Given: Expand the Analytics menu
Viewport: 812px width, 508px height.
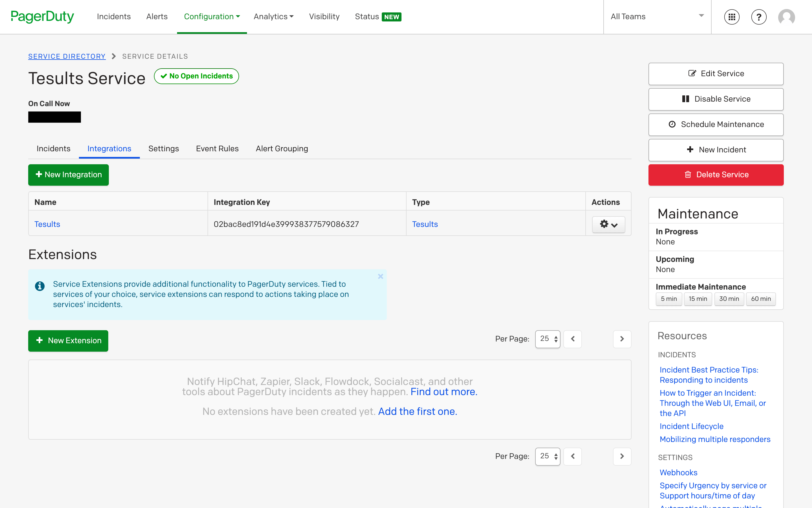Looking at the screenshot, I should [273, 16].
